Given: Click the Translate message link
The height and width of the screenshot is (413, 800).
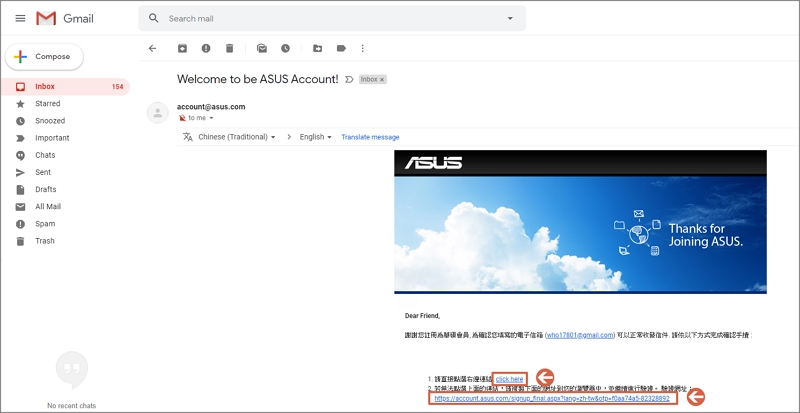Looking at the screenshot, I should (x=370, y=137).
